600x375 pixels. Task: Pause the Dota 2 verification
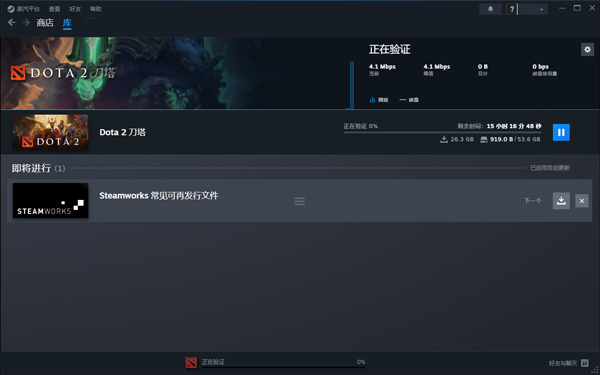click(561, 132)
